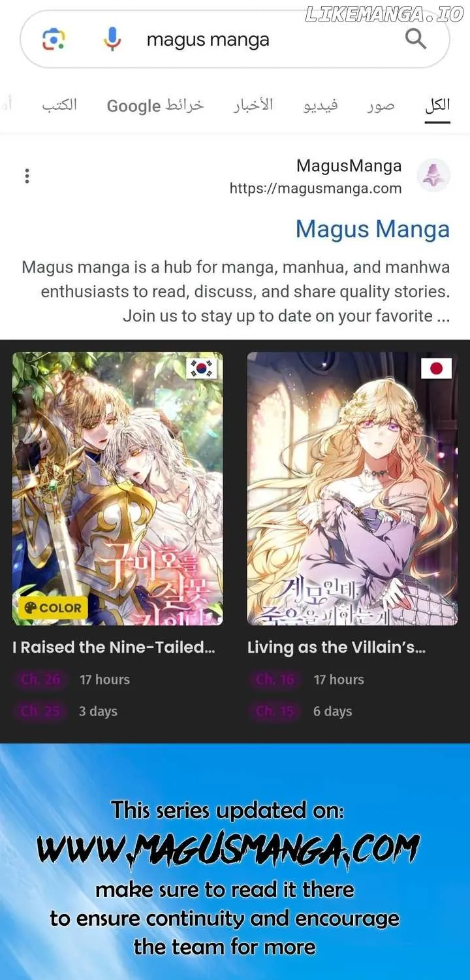
Task: Click the search field containing magus manga
Action: 235,39
